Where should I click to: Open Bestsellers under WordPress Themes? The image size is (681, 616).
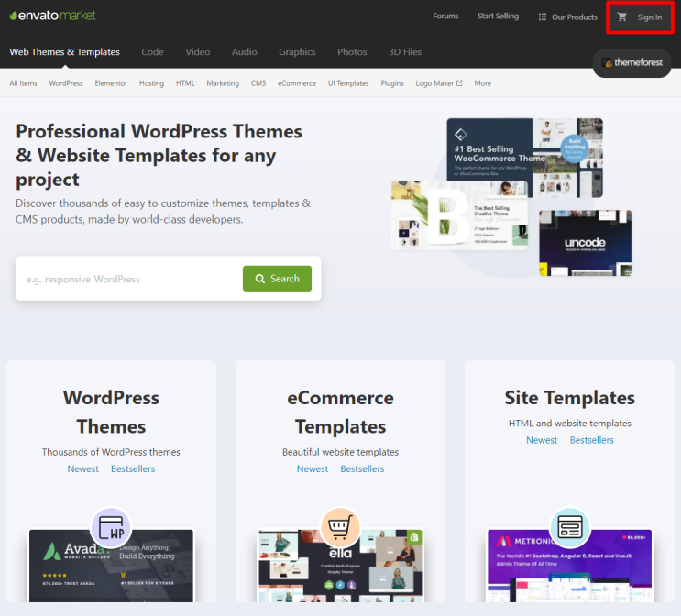(133, 468)
